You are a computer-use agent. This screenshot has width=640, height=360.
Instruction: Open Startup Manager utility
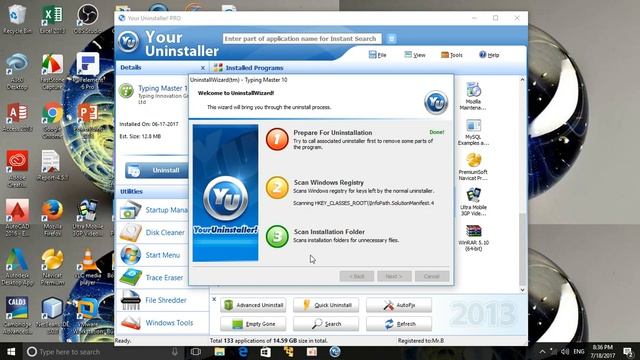click(x=153, y=210)
